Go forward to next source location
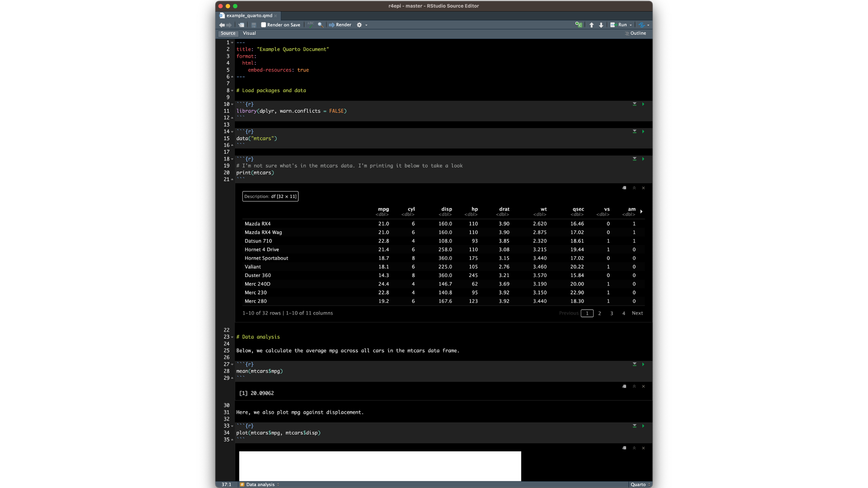The image size is (868, 488). tap(229, 25)
